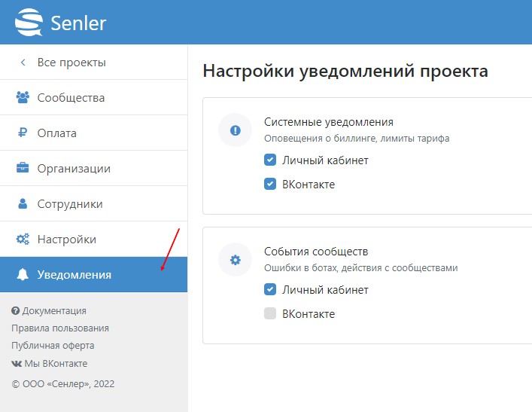Uncheck ВКонтакте under Системные уведомления

coord(270,185)
